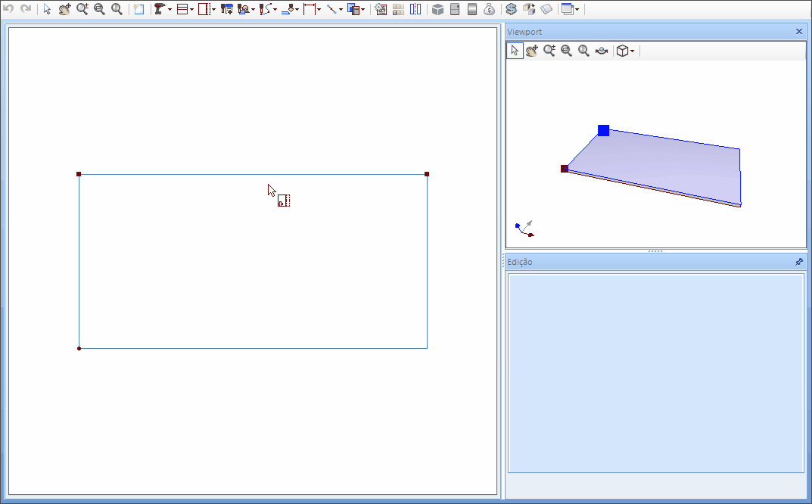Click zoom window icon in Viewport toolbar

[x=567, y=51]
